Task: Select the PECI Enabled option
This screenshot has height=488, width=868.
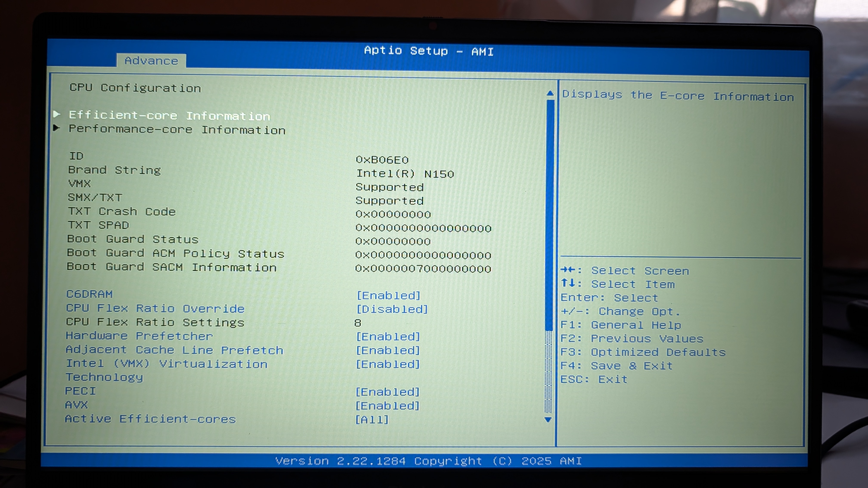Action: (x=387, y=392)
